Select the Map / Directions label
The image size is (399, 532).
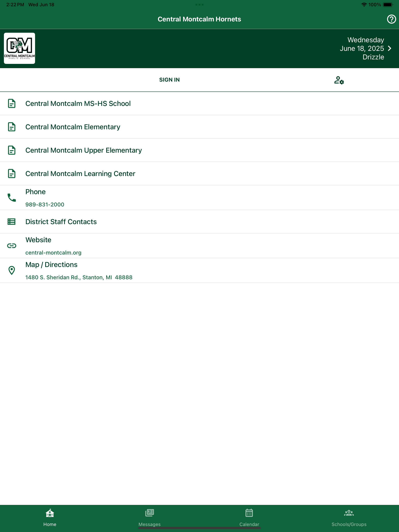tap(51, 265)
